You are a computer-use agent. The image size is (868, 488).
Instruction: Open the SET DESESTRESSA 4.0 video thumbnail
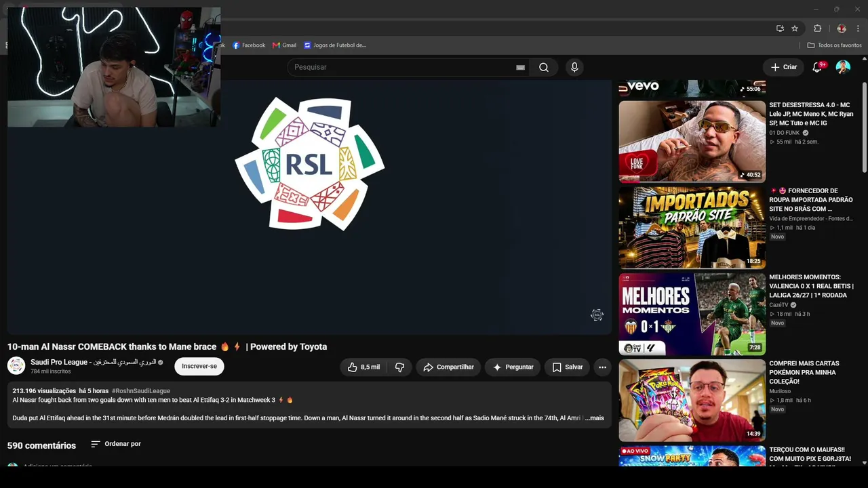[692, 142]
